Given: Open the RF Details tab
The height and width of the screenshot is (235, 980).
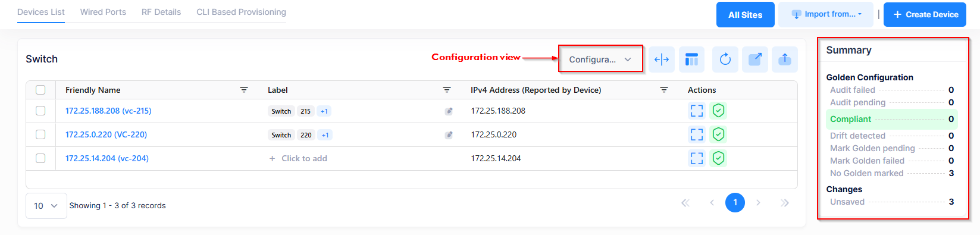Looking at the screenshot, I should click(161, 12).
